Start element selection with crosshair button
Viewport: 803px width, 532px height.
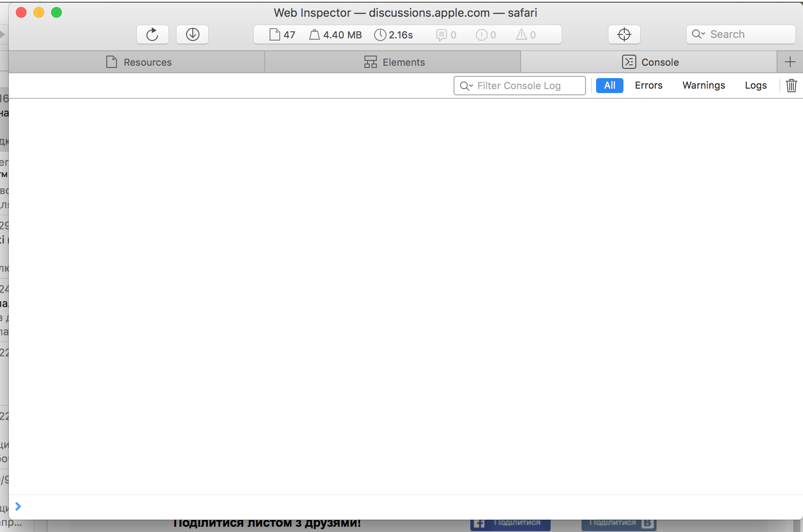pos(624,34)
